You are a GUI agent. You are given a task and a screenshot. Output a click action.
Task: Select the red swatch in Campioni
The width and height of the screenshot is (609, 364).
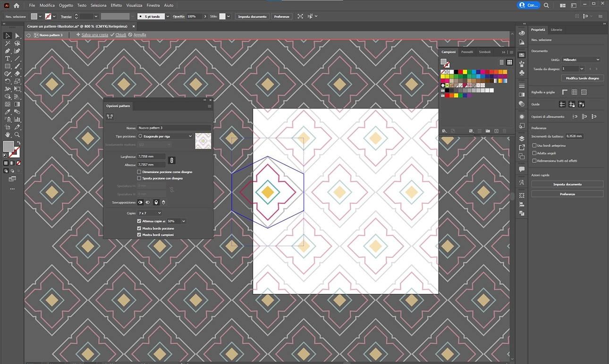(461, 72)
